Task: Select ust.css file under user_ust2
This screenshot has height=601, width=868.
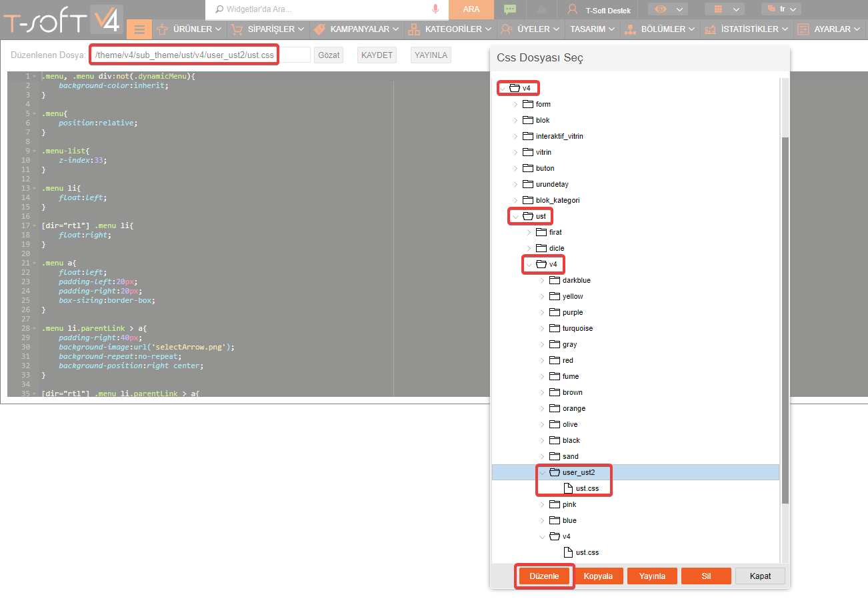Action: point(581,488)
